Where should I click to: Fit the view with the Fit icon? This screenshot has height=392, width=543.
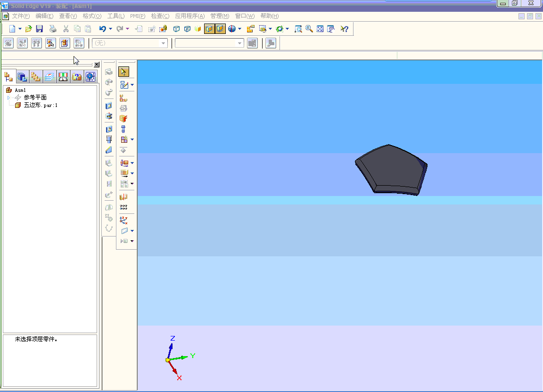[320, 29]
